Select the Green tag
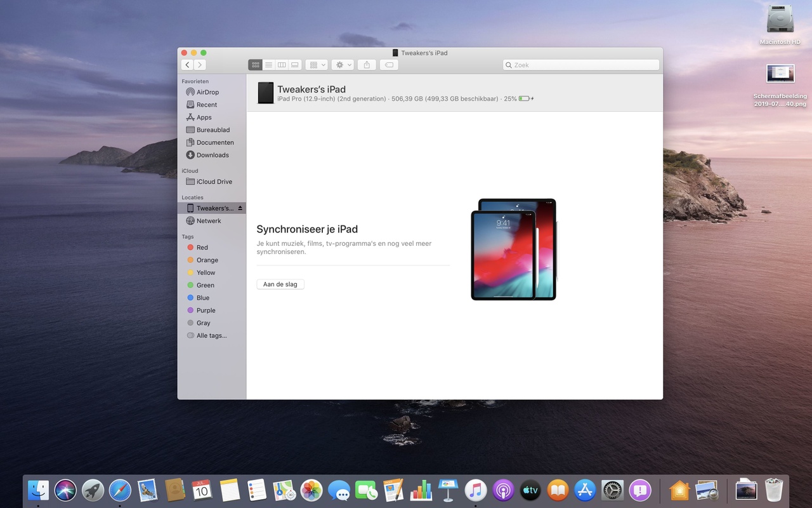The image size is (812, 508). [x=212, y=285]
